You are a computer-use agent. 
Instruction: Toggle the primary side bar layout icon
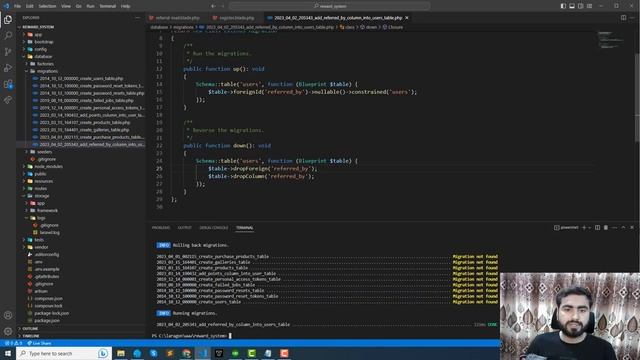[563, 6]
